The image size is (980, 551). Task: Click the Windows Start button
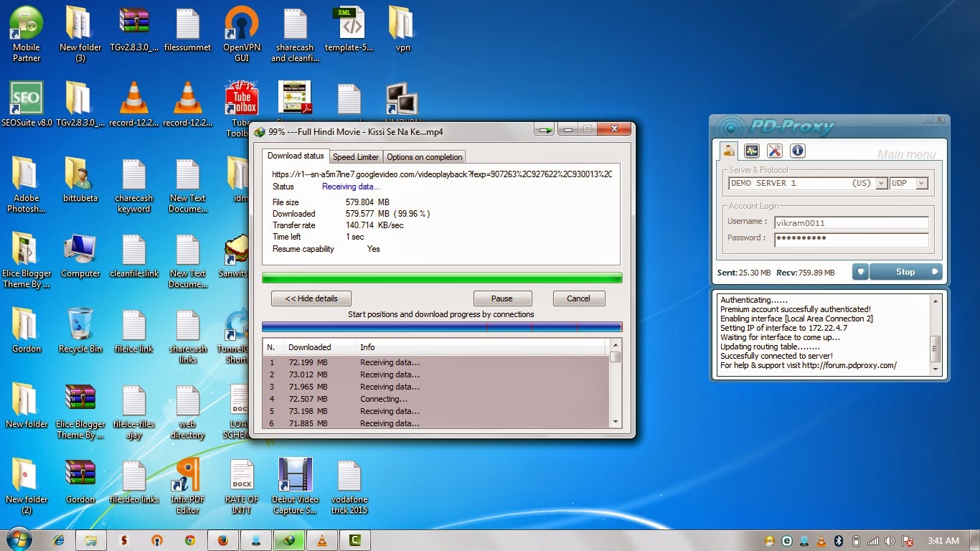19,540
